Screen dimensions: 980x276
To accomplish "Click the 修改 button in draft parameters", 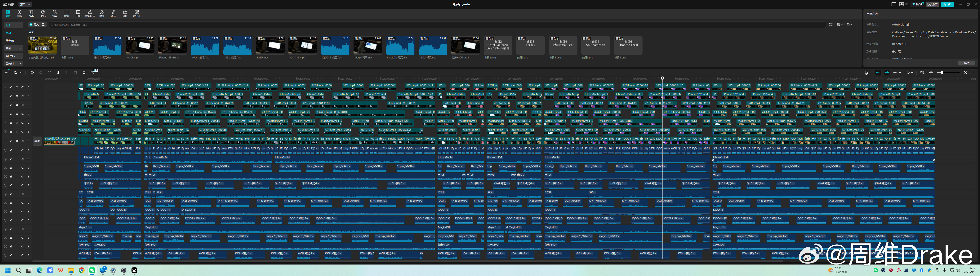I will tap(966, 63).
